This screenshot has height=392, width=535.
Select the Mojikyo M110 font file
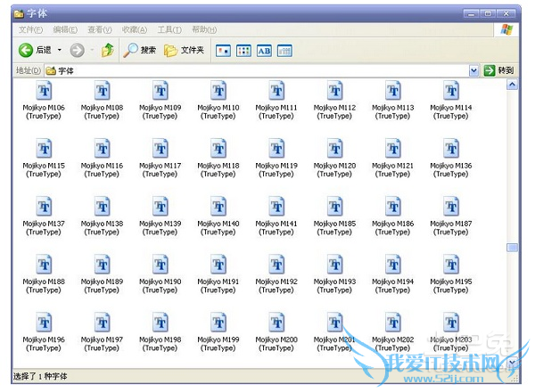[218, 101]
